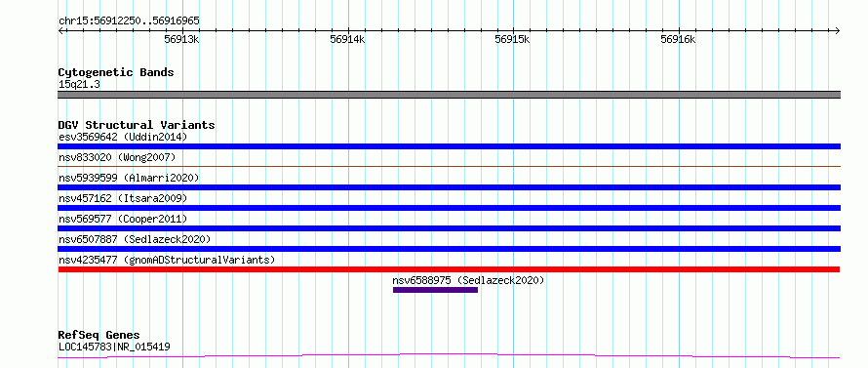Open the nsv457162 (Itsara2009) label
868x368 pixels.
tap(123, 198)
